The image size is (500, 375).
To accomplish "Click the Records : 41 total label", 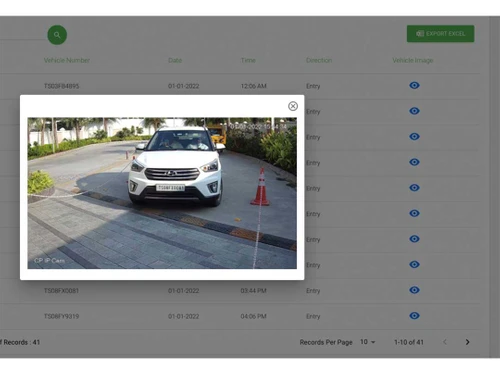I will coord(20,342).
